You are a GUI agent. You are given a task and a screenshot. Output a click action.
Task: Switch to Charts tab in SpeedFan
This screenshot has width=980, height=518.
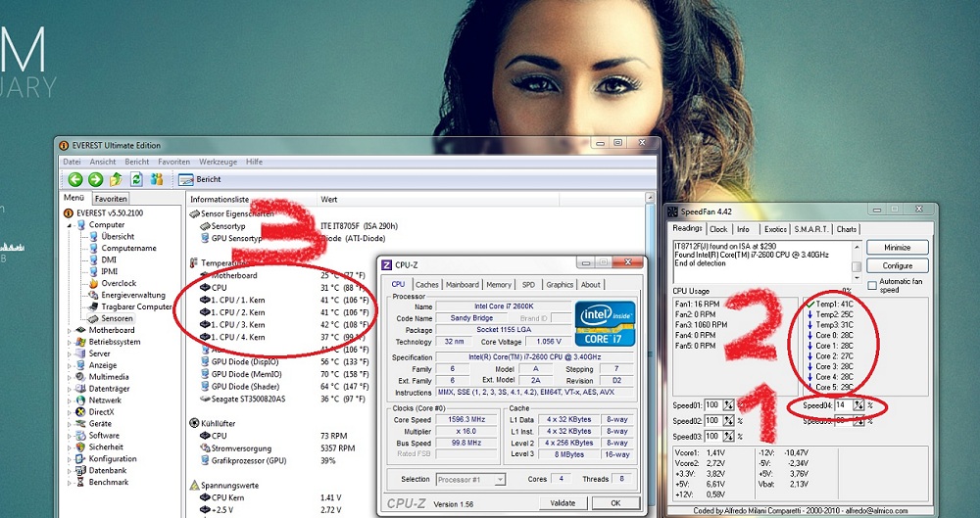pyautogui.click(x=847, y=229)
